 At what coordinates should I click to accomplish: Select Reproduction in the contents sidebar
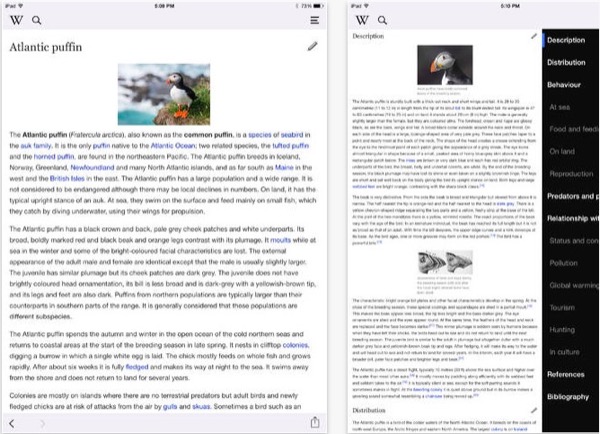(x=571, y=174)
